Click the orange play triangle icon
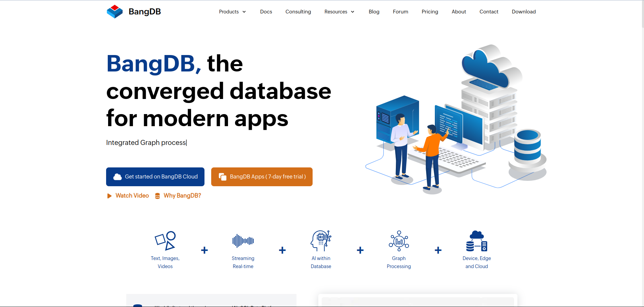 click(x=109, y=196)
